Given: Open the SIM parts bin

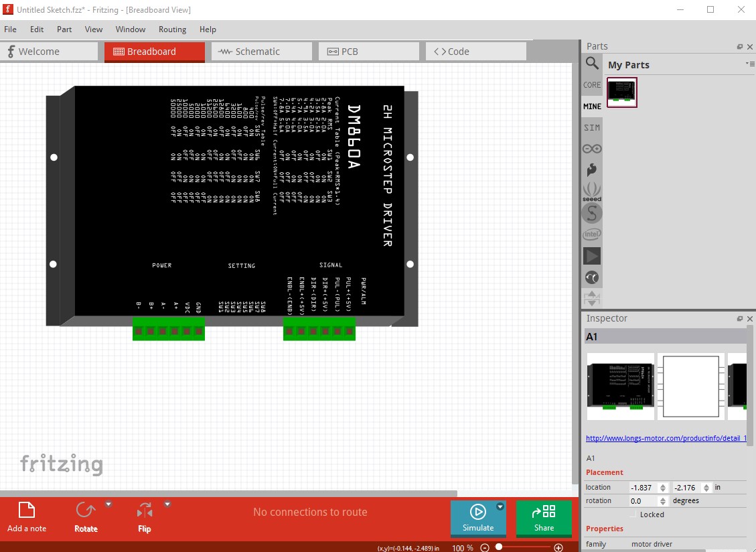Looking at the screenshot, I should (592, 127).
